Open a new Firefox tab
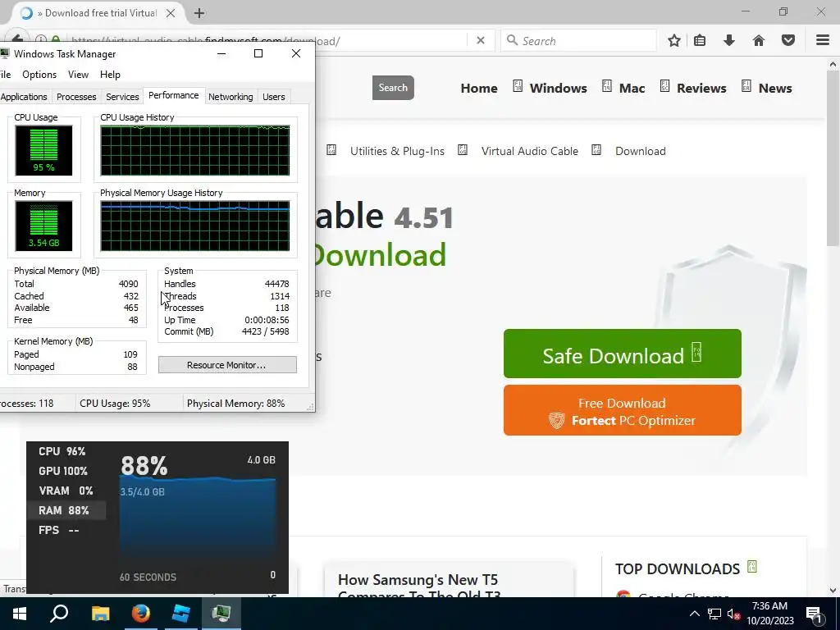The image size is (840, 630). coord(199,13)
